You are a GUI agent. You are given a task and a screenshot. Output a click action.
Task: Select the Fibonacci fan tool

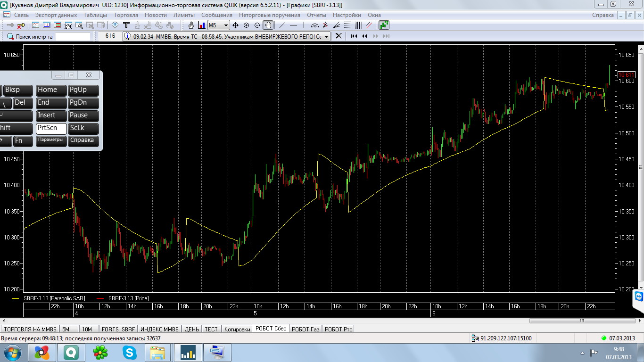tap(336, 25)
